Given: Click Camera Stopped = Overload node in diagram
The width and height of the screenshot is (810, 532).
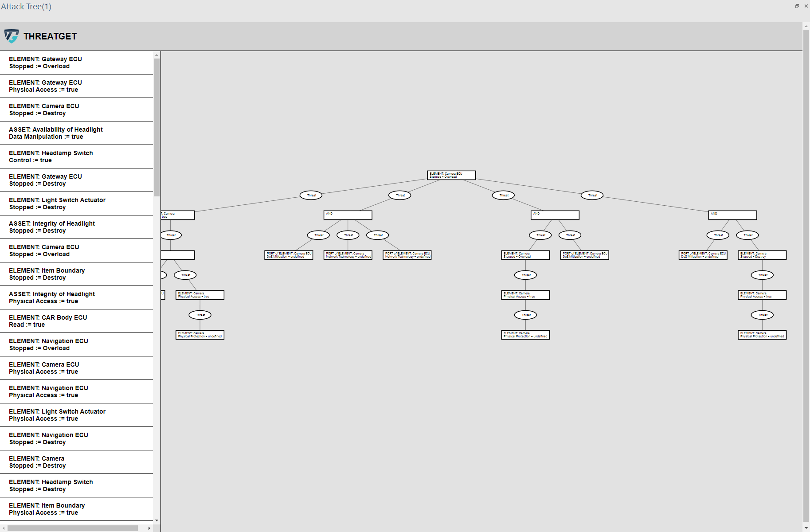Looking at the screenshot, I should (525, 255).
